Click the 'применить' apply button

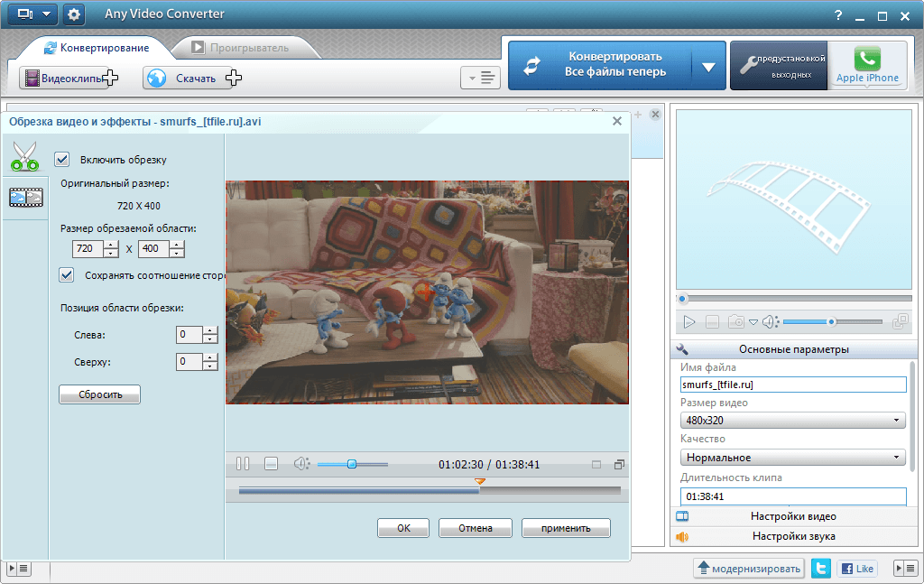pos(566,528)
